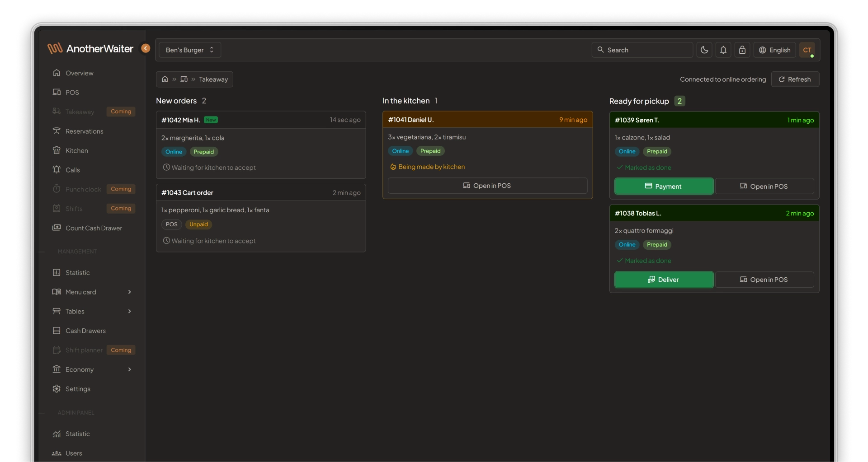
Task: Click the New badge on order #1042
Action: coord(211,120)
